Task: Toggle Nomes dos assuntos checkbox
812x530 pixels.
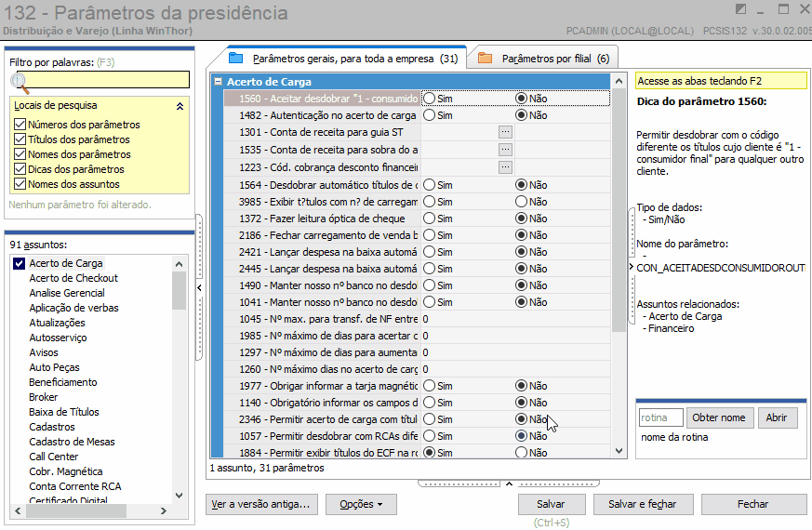Action: [x=20, y=184]
